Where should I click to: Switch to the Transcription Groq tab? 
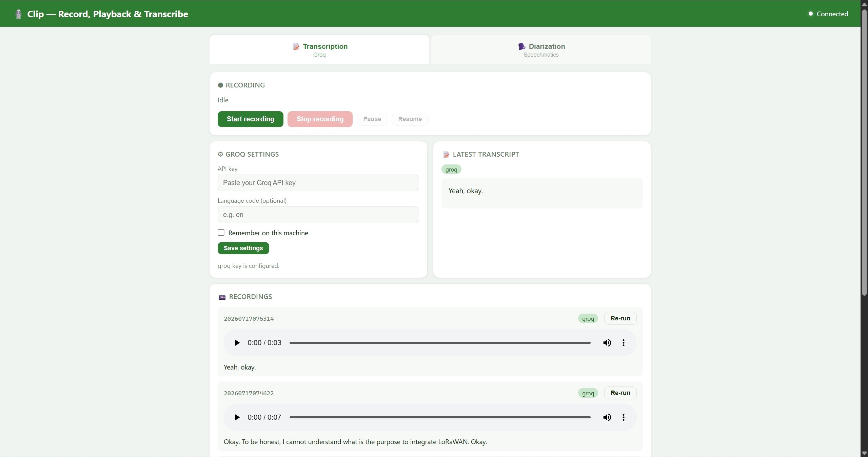pos(319,49)
